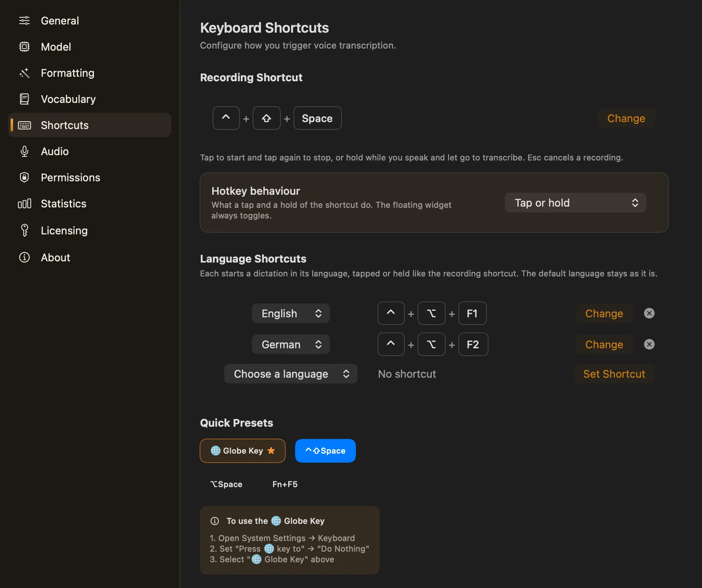Image resolution: width=702 pixels, height=588 pixels.
Task: Select the Option Space preset
Action: (226, 484)
